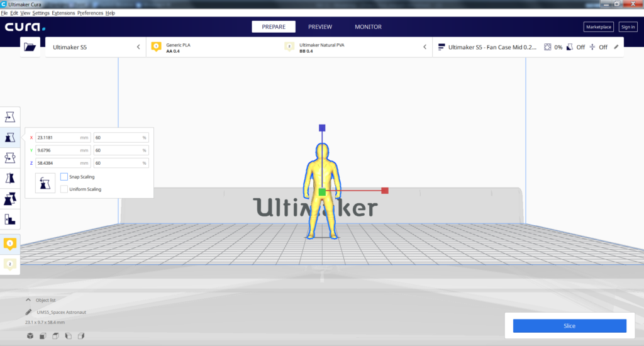Open the Marketplace
This screenshot has height=346, width=644.
click(598, 27)
